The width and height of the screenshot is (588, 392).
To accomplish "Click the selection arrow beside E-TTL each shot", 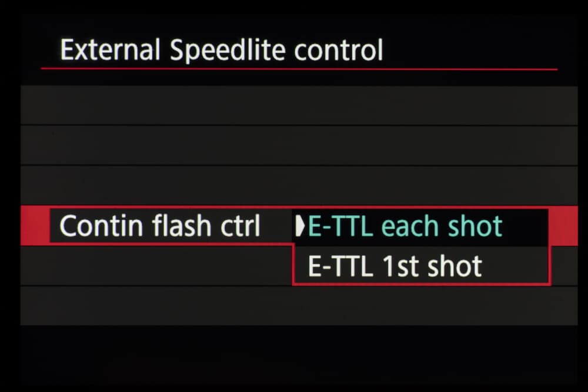I will tap(301, 226).
